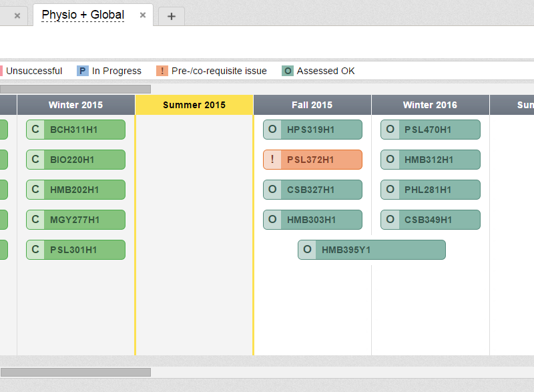Click the Pre-/co-requisite issue legend icon
This screenshot has width=534, height=392.
[162, 71]
